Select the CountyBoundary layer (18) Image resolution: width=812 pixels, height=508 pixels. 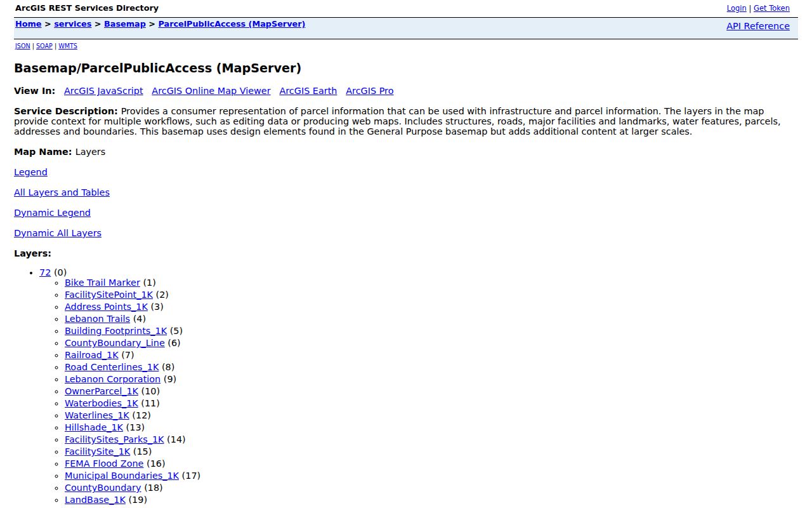103,488
